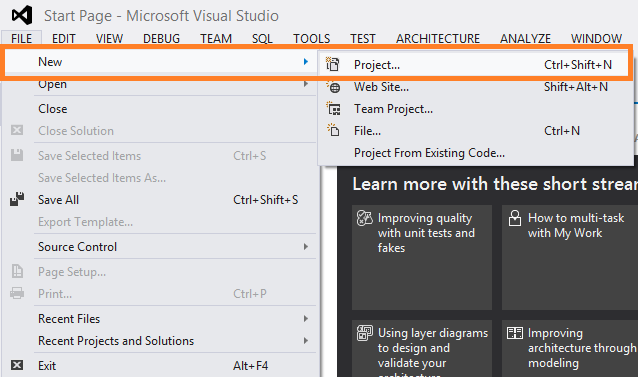
Task: Click the Web Site globe icon
Action: pyautogui.click(x=334, y=87)
